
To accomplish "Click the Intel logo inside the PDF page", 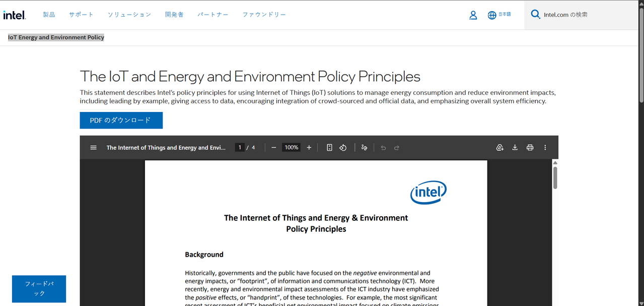I will click(428, 193).
